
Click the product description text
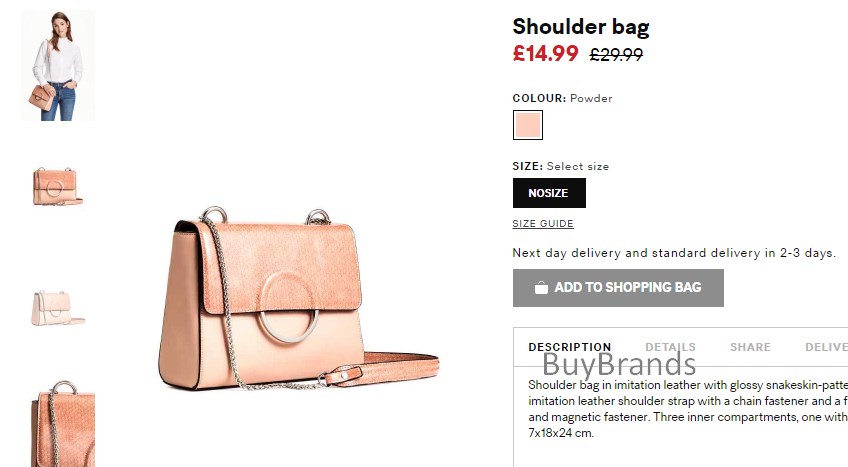pos(688,409)
